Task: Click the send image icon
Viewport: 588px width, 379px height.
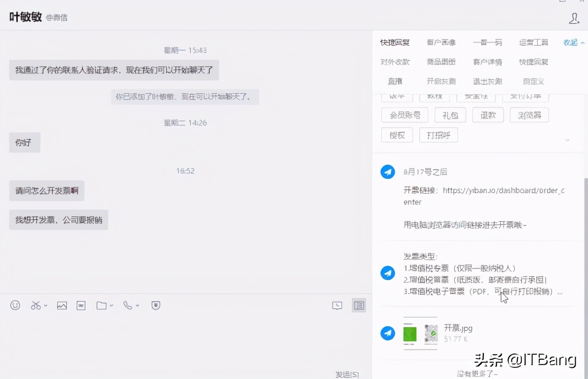Action: coord(62,305)
